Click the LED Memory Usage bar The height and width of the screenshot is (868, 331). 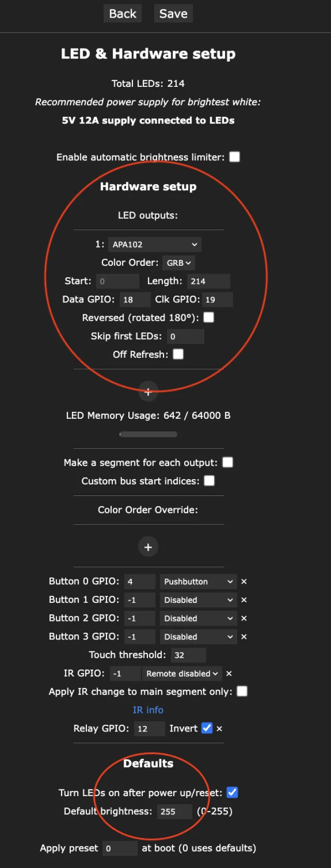148,434
